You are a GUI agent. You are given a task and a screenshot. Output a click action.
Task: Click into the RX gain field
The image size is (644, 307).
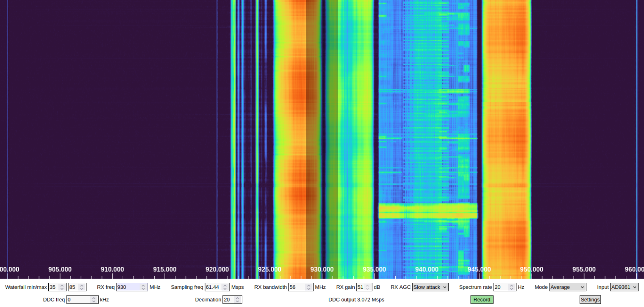(361, 287)
